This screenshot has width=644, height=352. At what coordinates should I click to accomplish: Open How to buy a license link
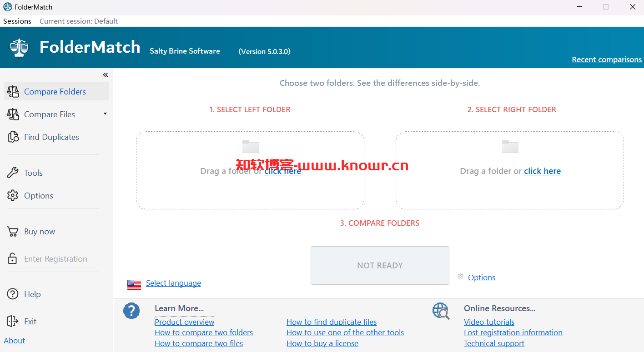(322, 343)
